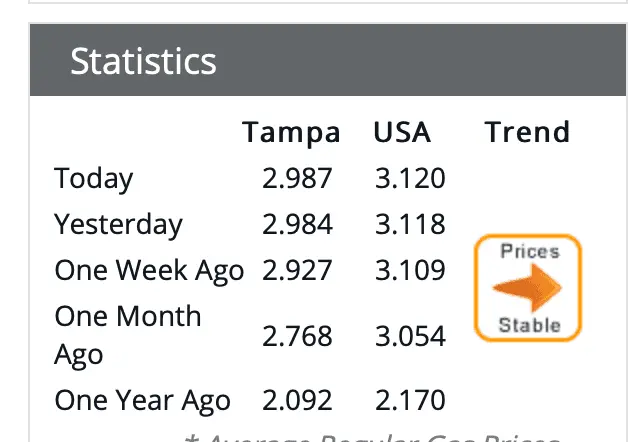
Task: Click Tampa's price today, 2.987
Action: (297, 179)
